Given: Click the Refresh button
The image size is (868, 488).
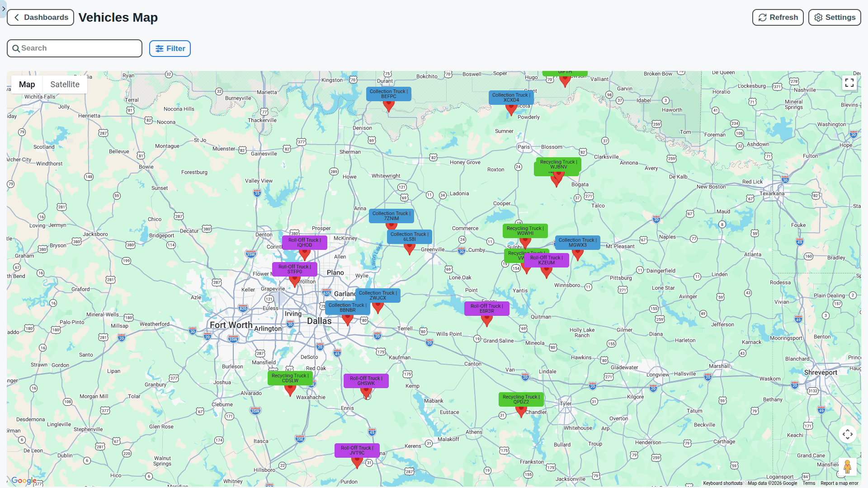Looking at the screenshot, I should point(778,17).
